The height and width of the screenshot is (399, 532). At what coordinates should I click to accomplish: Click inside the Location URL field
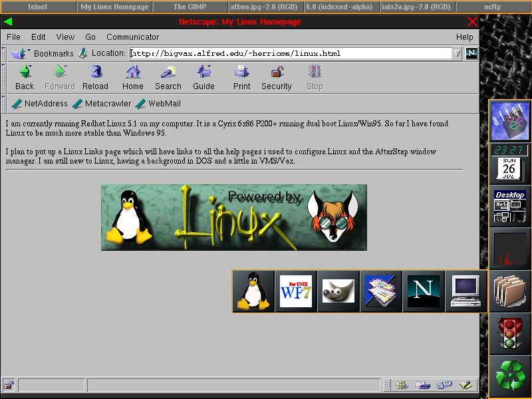[291, 53]
